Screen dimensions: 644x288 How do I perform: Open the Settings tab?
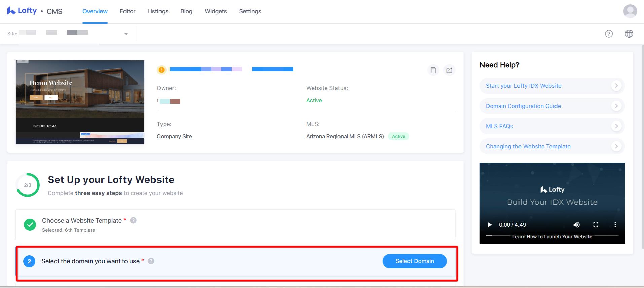[x=250, y=11]
